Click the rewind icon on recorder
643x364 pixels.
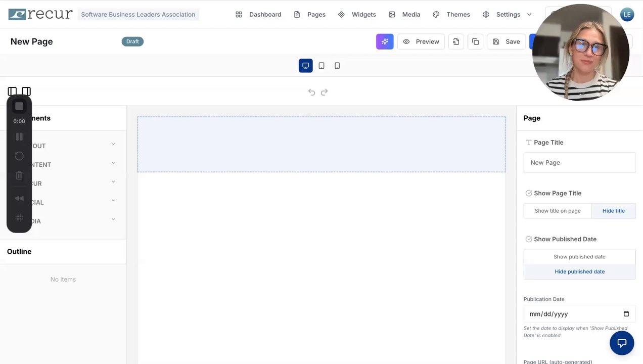19,198
